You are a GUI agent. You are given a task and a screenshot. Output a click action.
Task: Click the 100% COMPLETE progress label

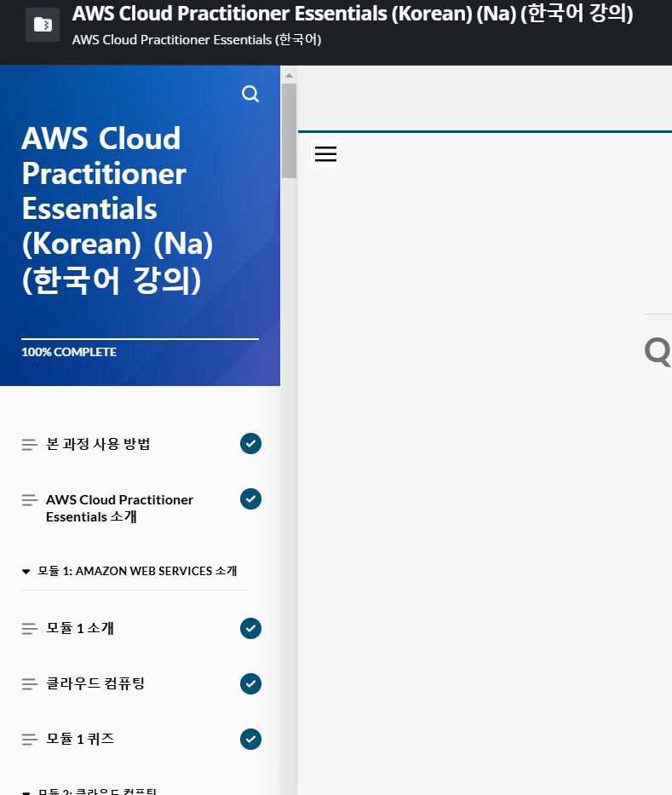tap(69, 352)
